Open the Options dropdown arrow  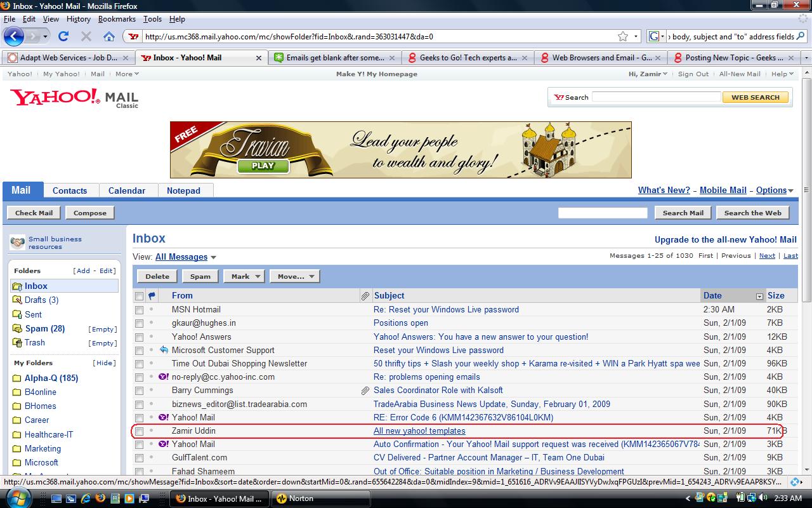click(791, 190)
